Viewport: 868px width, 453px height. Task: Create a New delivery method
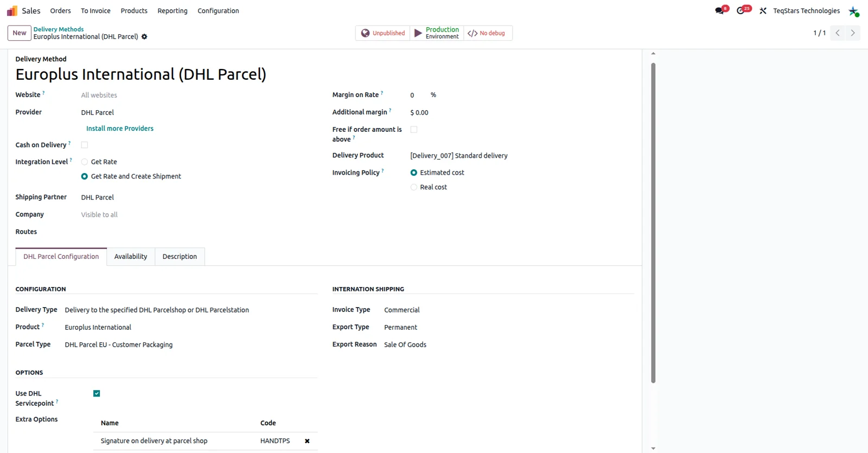pyautogui.click(x=20, y=33)
